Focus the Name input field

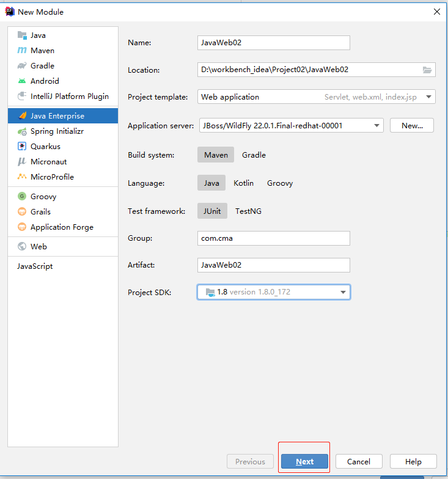pyautogui.click(x=274, y=43)
